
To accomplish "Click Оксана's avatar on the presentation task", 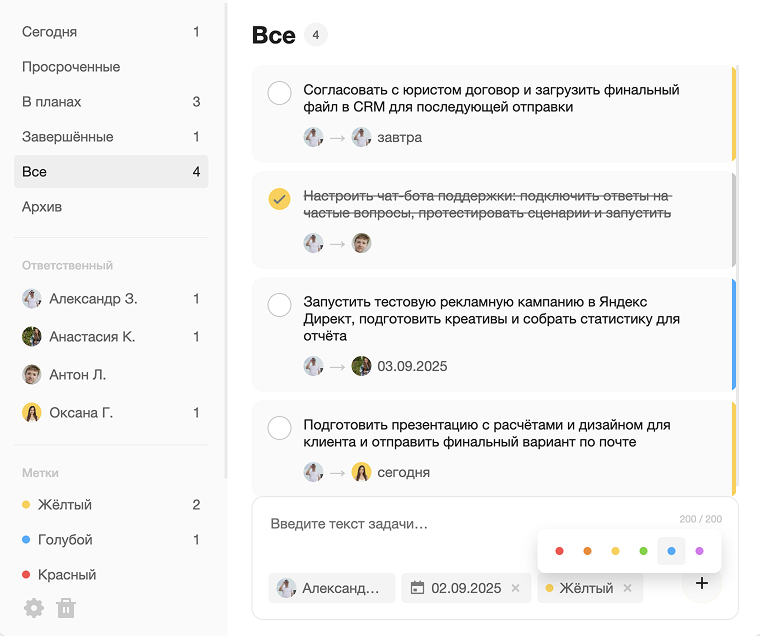I will click(361, 472).
